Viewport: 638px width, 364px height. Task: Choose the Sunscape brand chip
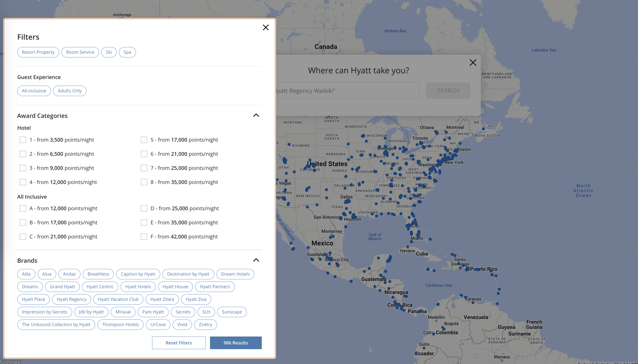pyautogui.click(x=232, y=312)
